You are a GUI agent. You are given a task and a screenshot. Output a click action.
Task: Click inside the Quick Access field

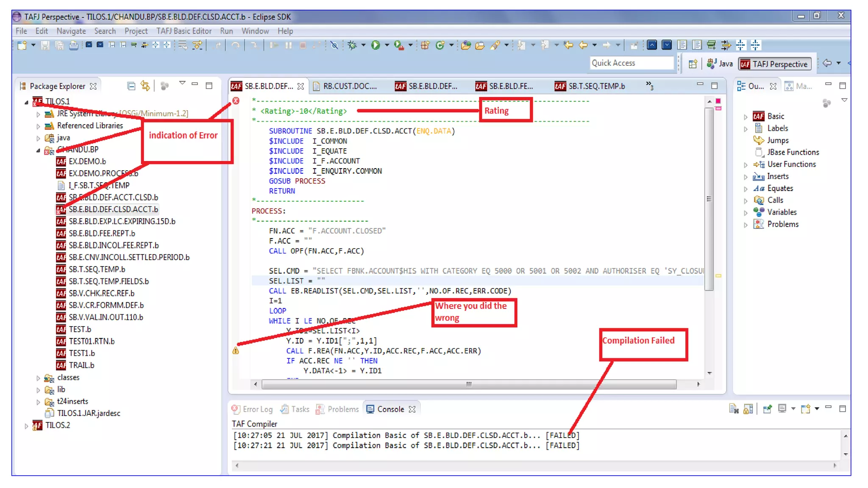[631, 63]
